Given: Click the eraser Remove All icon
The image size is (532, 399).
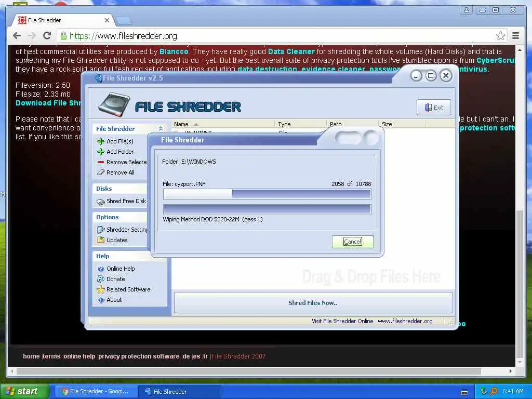Looking at the screenshot, I should coord(101,172).
